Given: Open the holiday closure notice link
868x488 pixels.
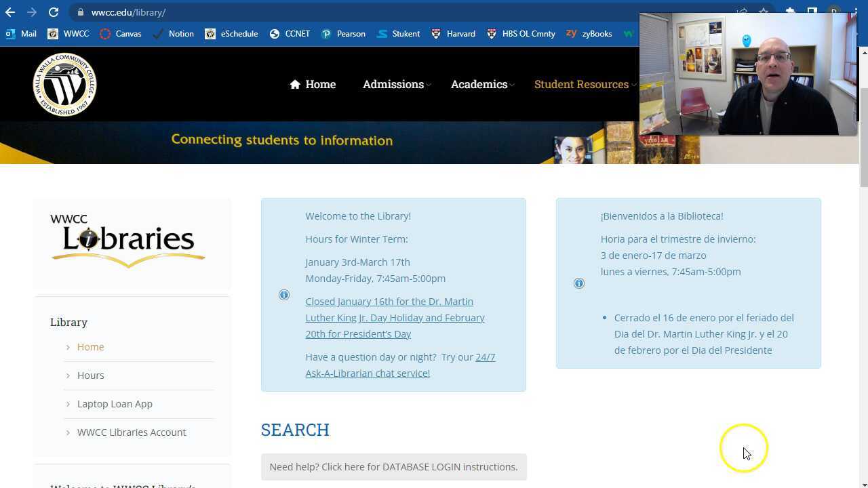Looking at the screenshot, I should pos(395,318).
